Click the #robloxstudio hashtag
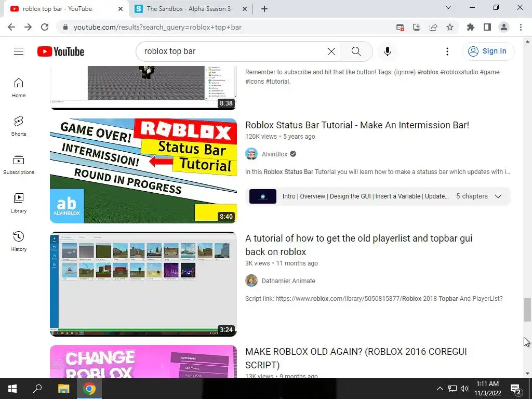Image resolution: width=532 pixels, height=399 pixels. [x=459, y=72]
